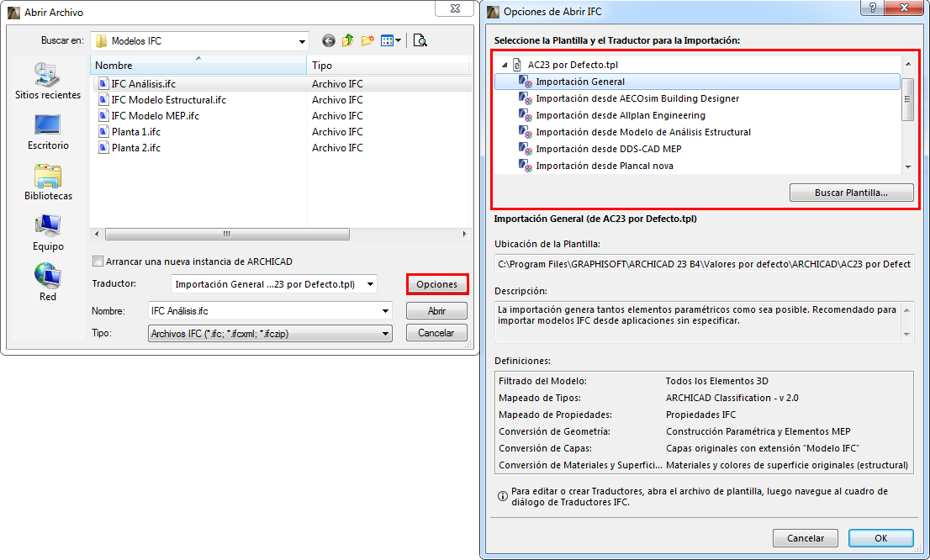Create a new folder icon
Viewport: 930px width, 560px height.
(367, 40)
